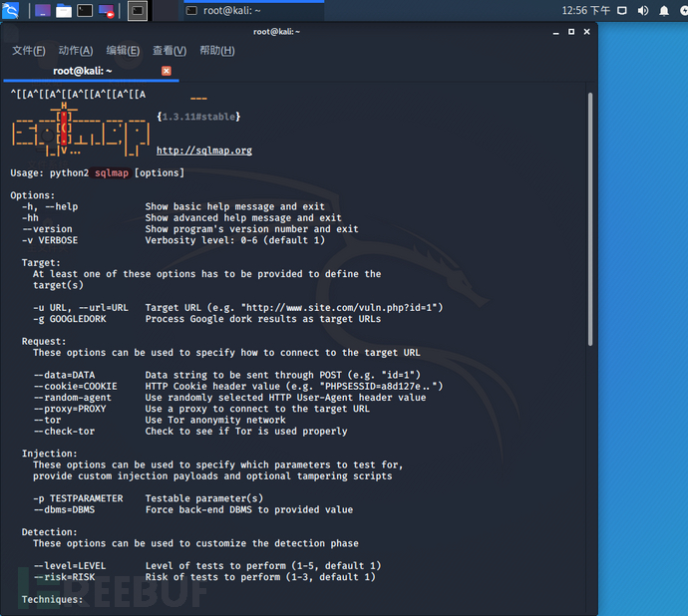Open the notifications bell icon
Image resolution: width=688 pixels, height=616 pixels.
(x=664, y=11)
